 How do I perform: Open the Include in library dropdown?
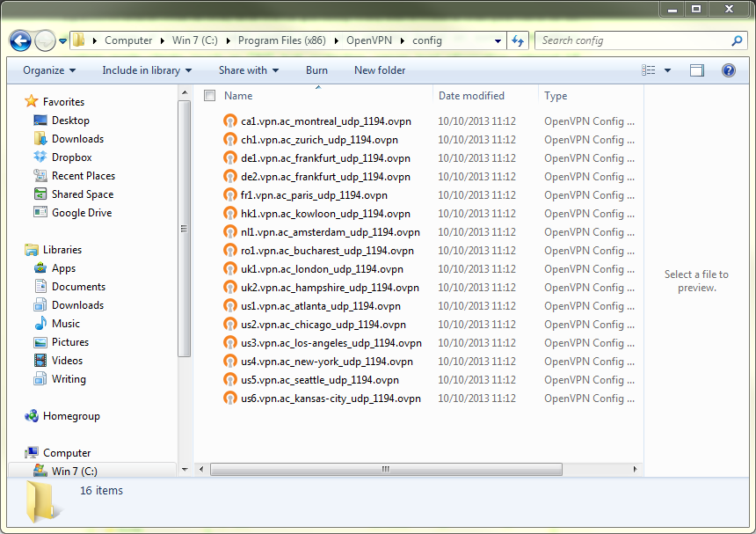[x=147, y=70]
